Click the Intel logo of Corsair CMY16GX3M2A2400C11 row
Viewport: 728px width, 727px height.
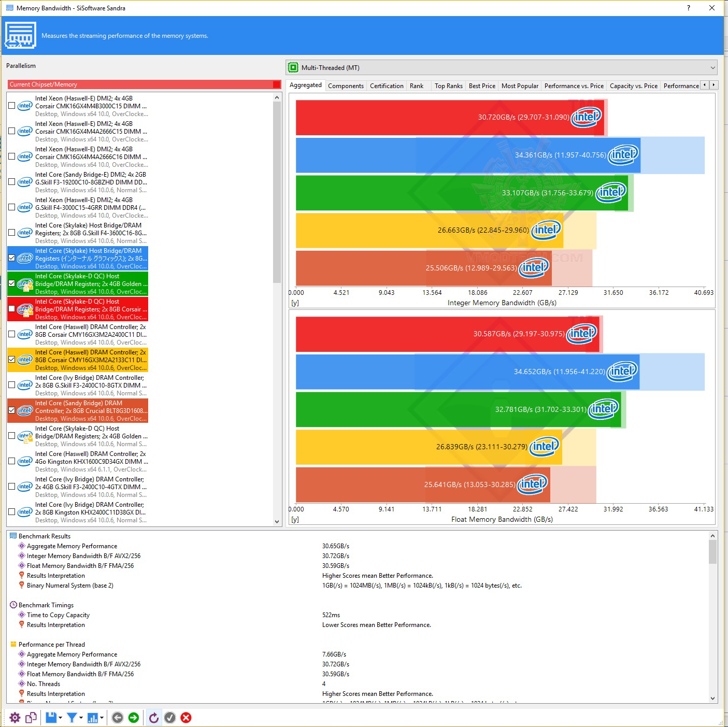coord(25,334)
